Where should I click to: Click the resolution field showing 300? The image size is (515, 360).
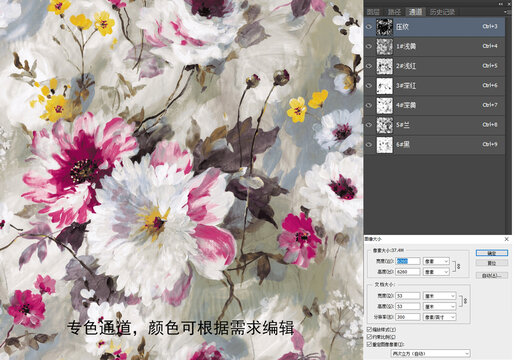coord(408,317)
